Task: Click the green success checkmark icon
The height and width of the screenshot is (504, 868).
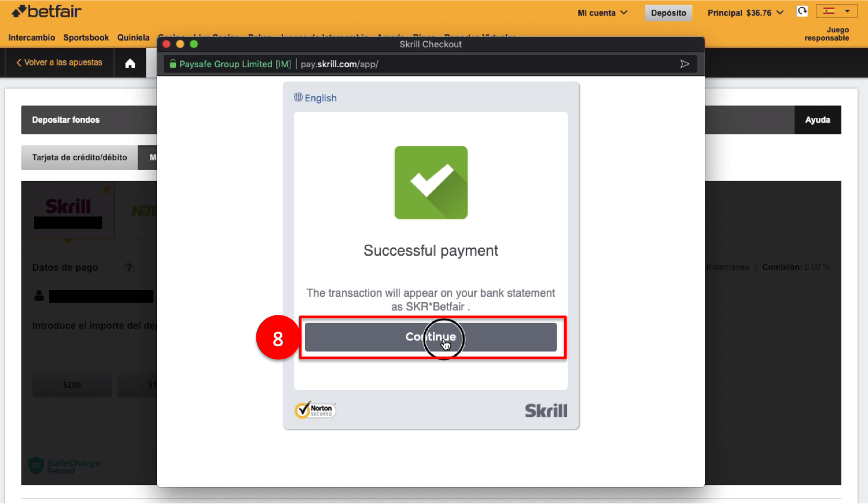Action: point(431,182)
